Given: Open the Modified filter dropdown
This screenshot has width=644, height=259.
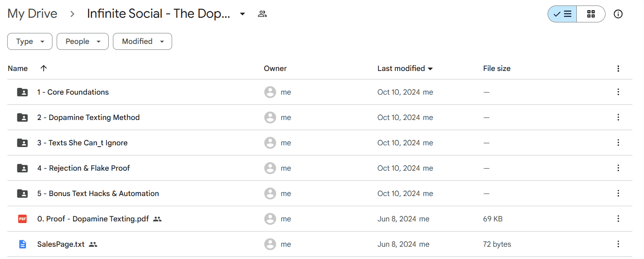Looking at the screenshot, I should tap(143, 41).
